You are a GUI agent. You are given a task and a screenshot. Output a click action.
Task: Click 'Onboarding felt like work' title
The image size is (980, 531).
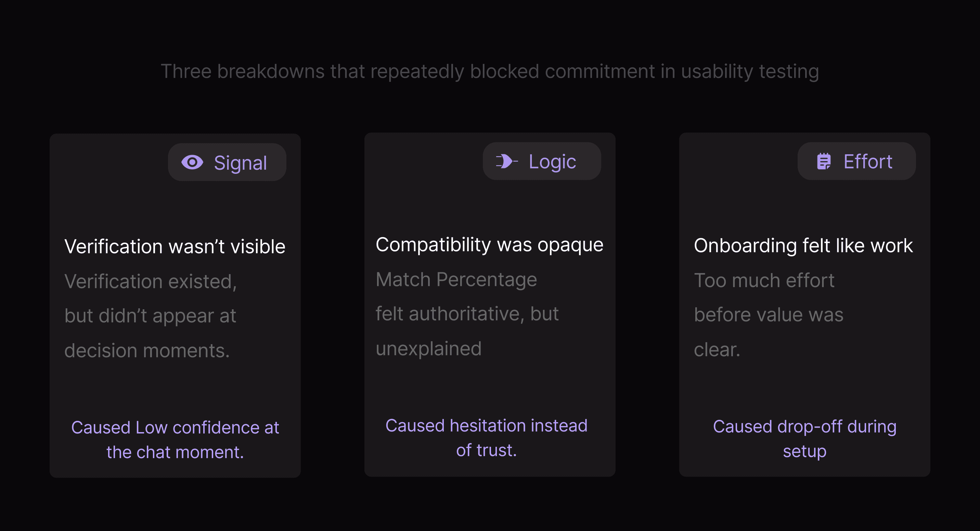[803, 245]
